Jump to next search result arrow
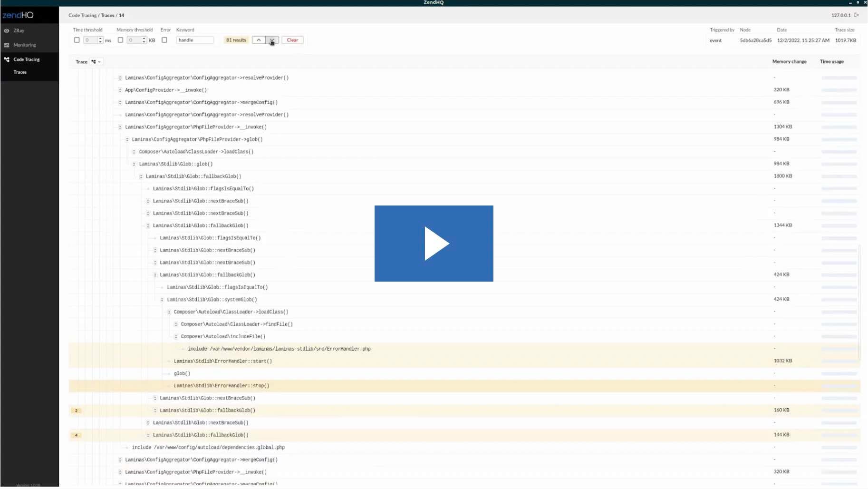 click(x=272, y=40)
